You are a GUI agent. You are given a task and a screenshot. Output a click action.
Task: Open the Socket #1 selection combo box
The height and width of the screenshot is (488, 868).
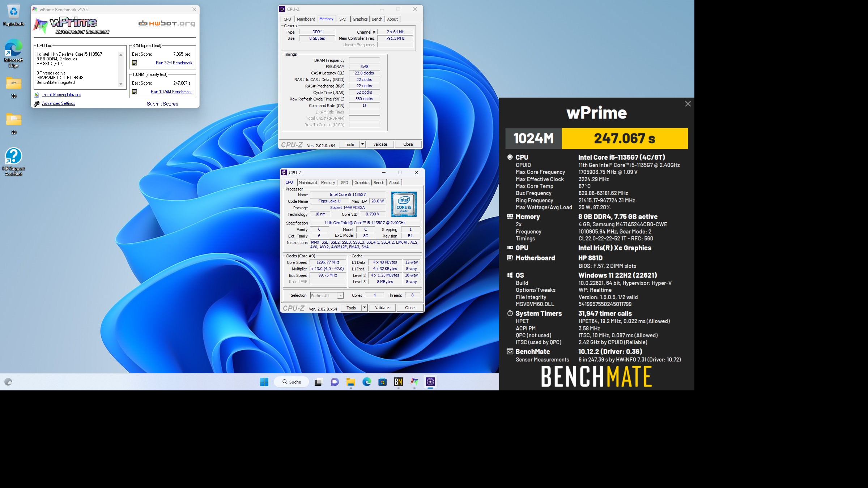tap(327, 295)
